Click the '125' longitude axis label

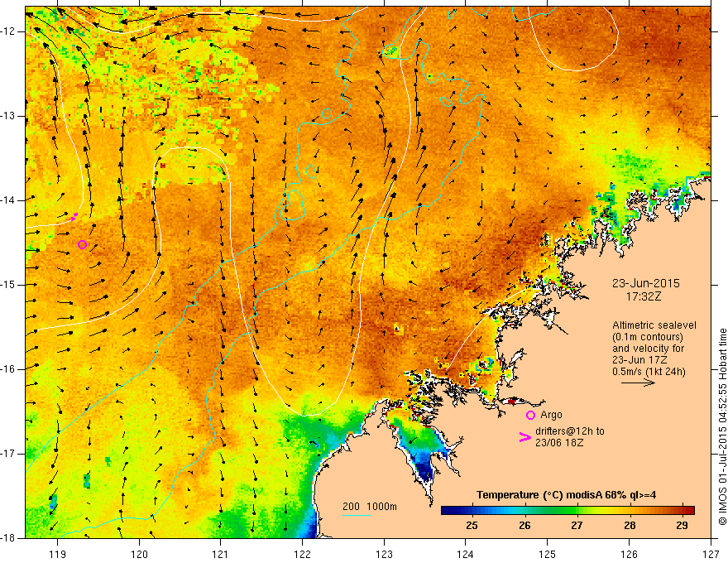(x=548, y=554)
